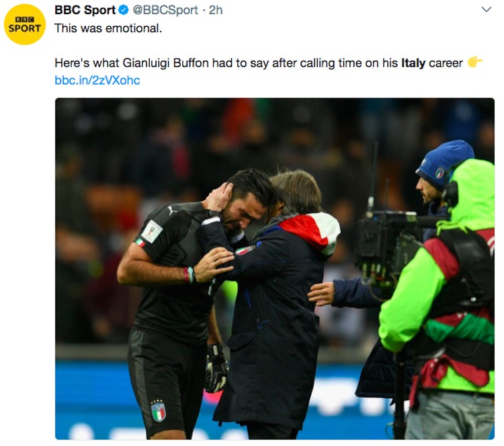Click the blue verified badge
The image size is (504, 446).
pos(124,10)
